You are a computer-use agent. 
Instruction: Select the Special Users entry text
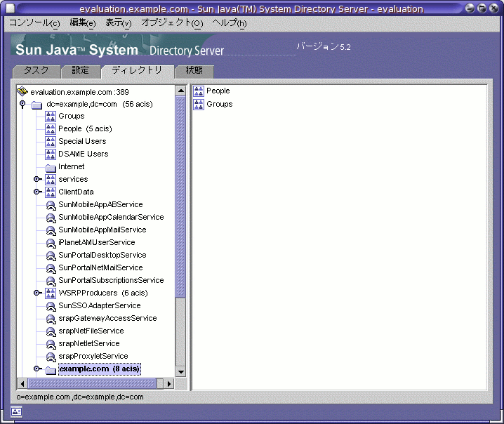pos(82,141)
